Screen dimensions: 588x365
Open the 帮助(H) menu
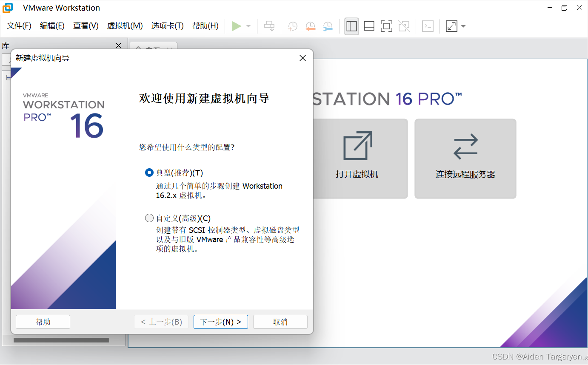(x=205, y=26)
